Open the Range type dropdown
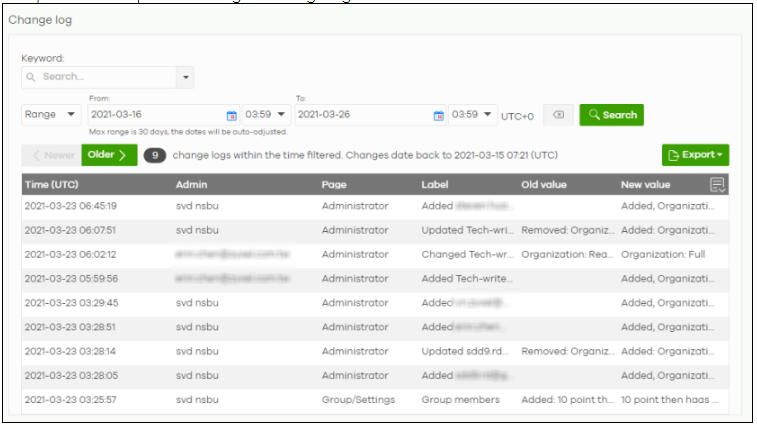 pyautogui.click(x=51, y=115)
